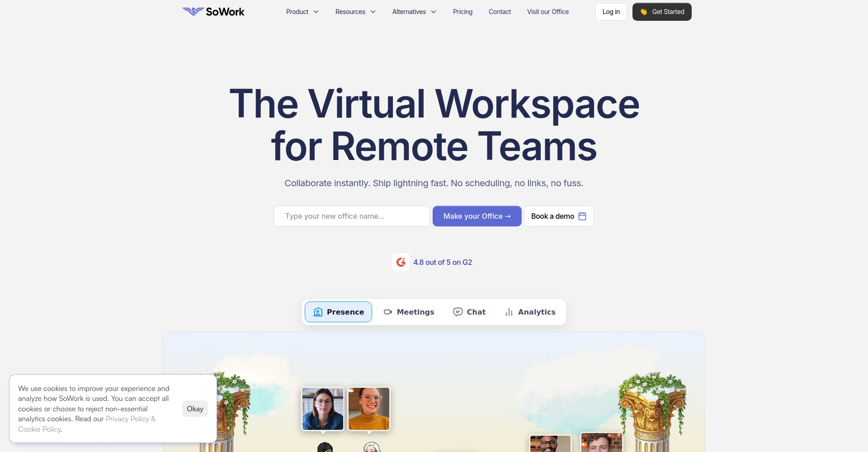Expand the Product dropdown menu
868x452 pixels.
(x=302, y=12)
